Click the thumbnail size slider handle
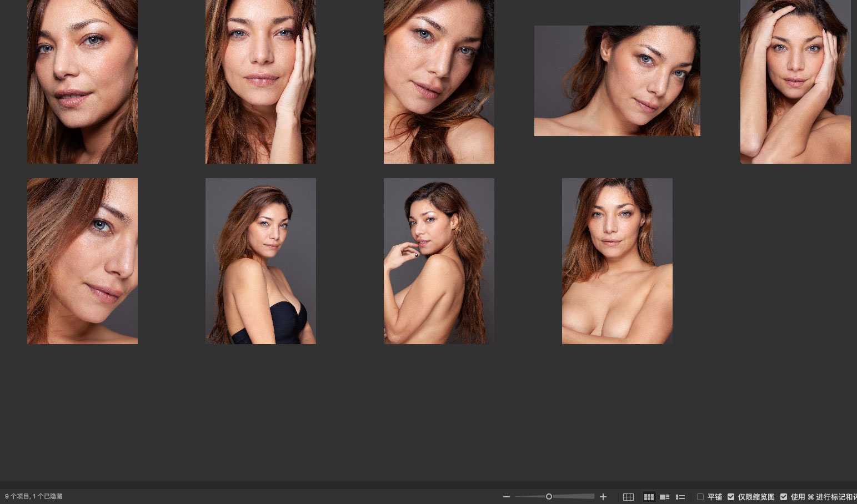 tap(549, 497)
